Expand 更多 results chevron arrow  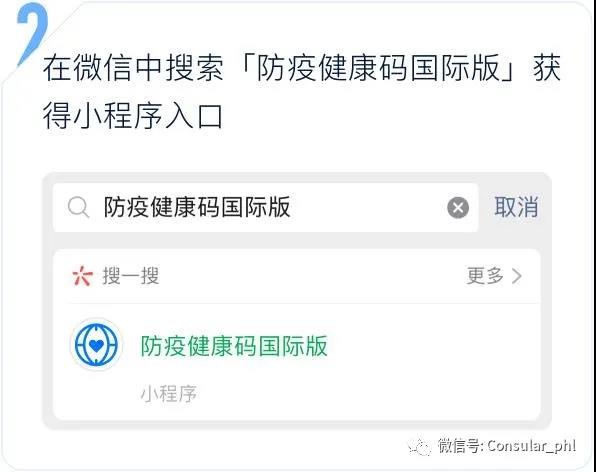(x=517, y=276)
